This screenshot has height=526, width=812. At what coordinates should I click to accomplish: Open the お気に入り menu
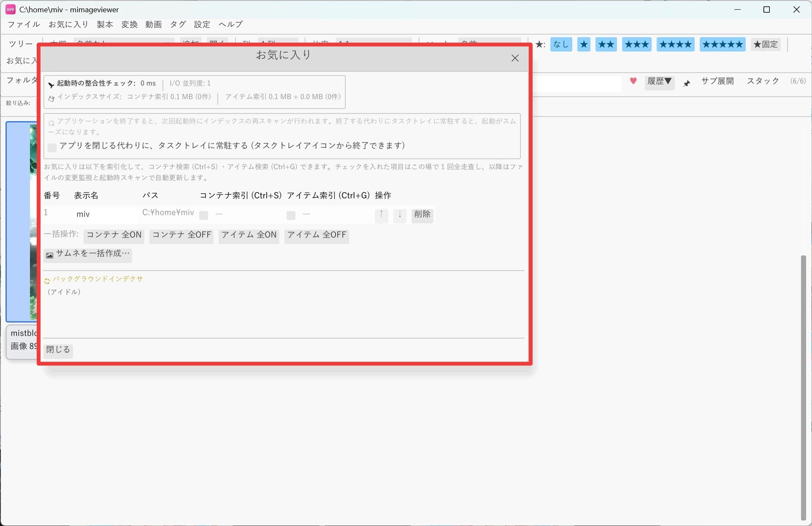click(68, 25)
